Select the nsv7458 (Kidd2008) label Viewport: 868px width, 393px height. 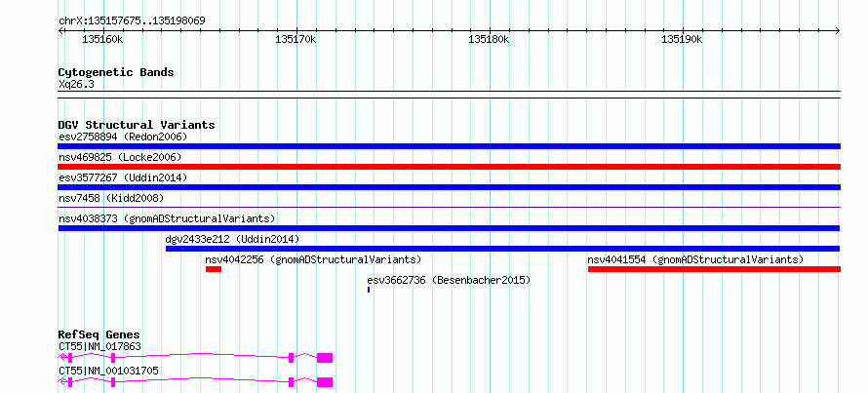pyautogui.click(x=111, y=198)
